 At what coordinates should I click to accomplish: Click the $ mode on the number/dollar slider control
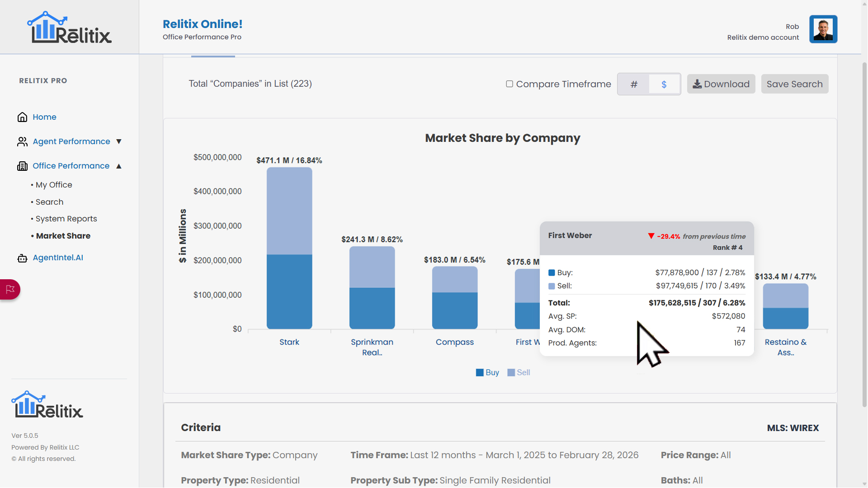[x=664, y=84]
